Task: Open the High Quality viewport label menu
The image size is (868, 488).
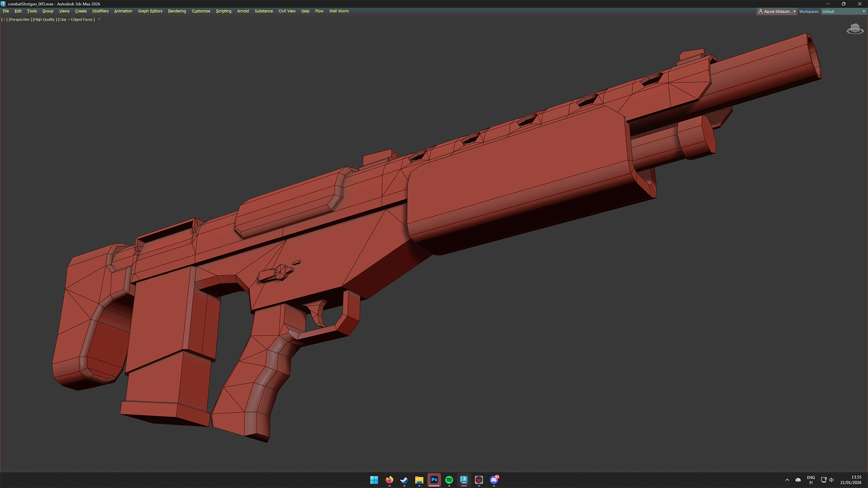Action: pyautogui.click(x=45, y=20)
